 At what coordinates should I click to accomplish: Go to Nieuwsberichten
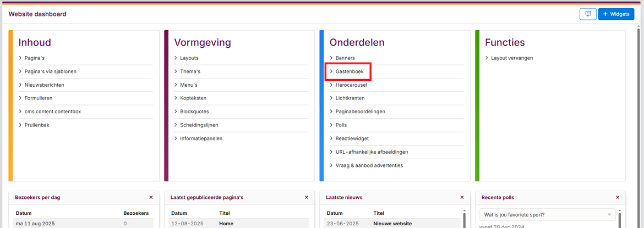(44, 85)
